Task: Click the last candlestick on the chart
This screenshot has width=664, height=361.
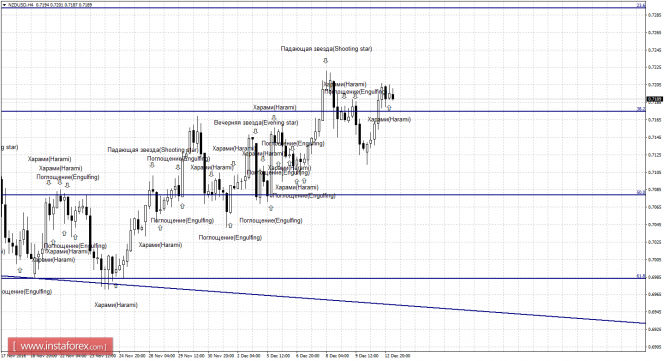Action: tap(393, 95)
